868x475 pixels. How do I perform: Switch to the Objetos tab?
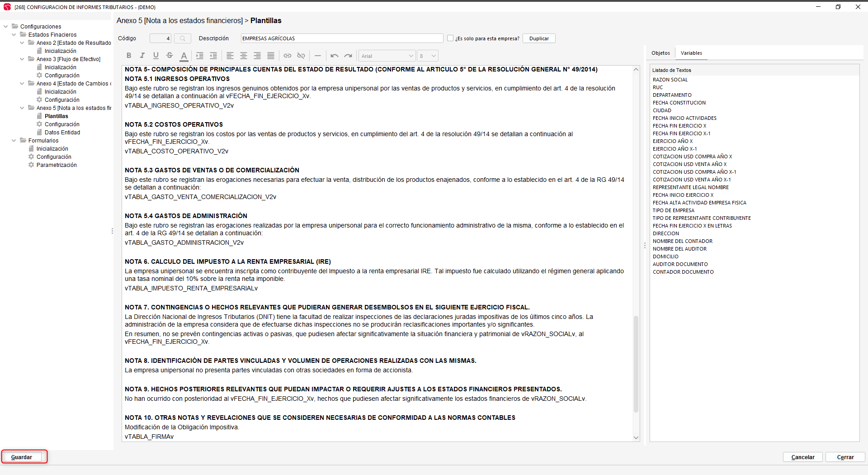pyautogui.click(x=660, y=53)
